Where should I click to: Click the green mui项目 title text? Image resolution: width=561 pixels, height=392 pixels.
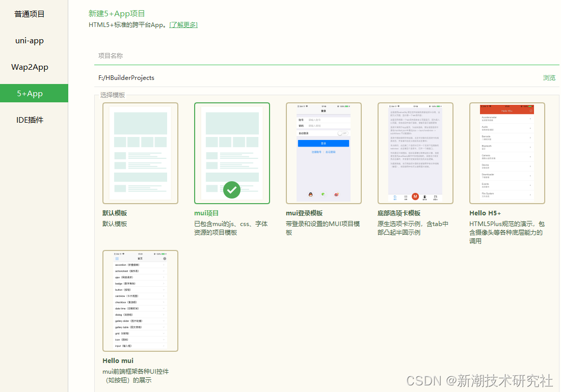206,213
